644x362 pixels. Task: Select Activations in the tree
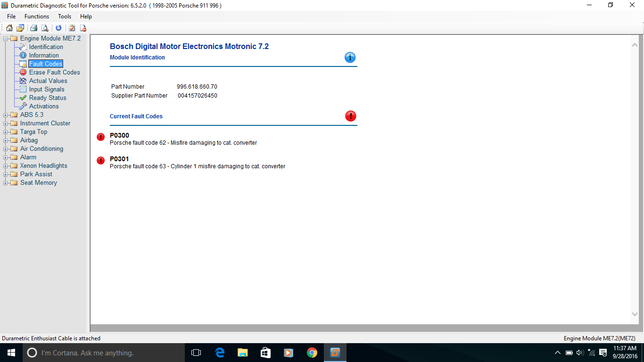[44, 106]
